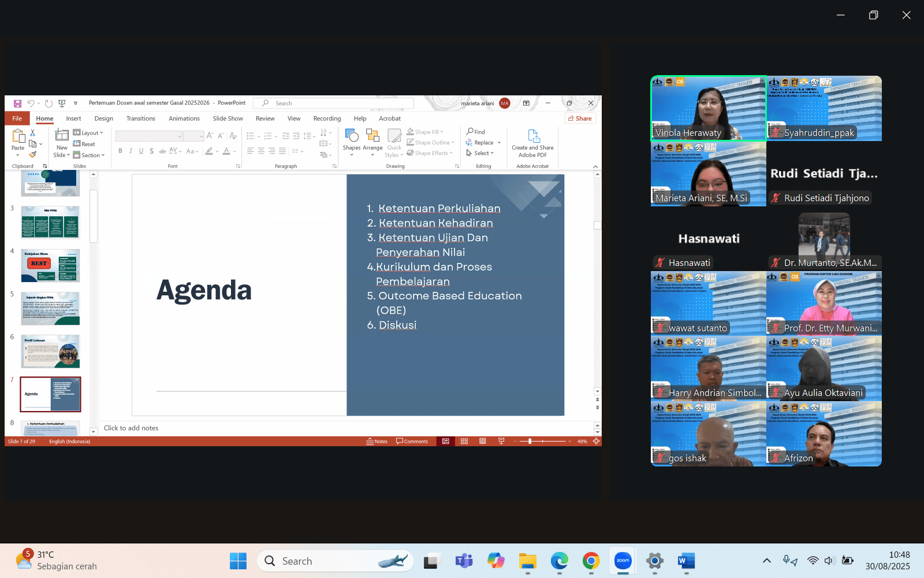Select slide 4 thumbnail with BEST badge
This screenshot has width=924, height=578.
coord(50,265)
